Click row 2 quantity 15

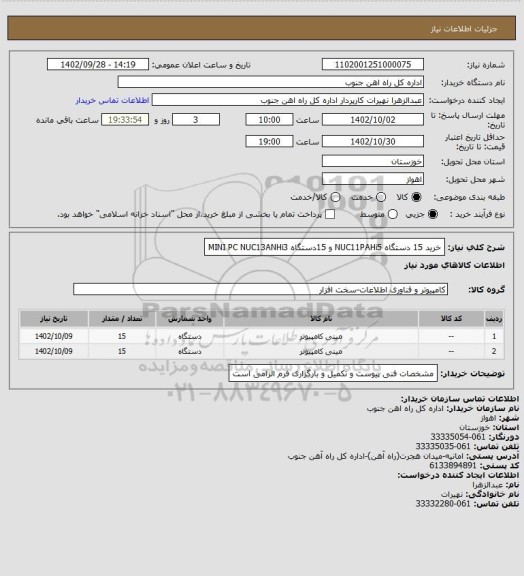(x=122, y=351)
